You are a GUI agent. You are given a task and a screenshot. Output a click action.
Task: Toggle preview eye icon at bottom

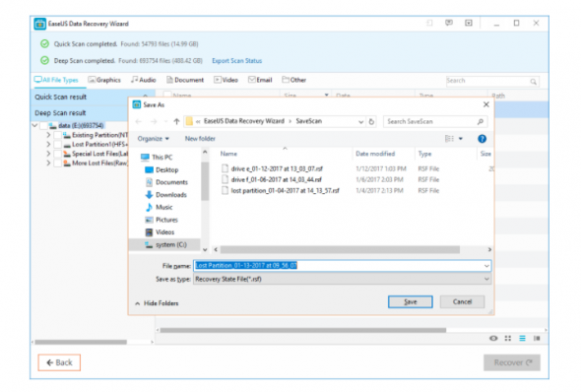pos(493,338)
